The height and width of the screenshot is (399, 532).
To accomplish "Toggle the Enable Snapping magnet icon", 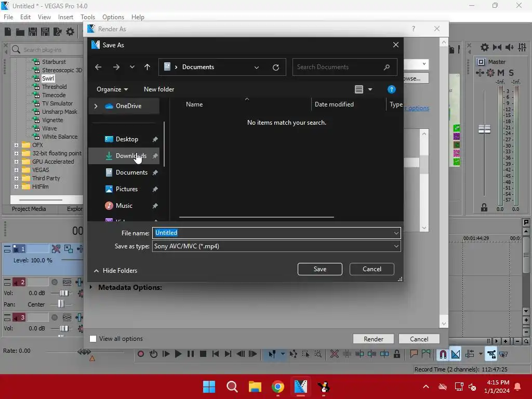I will coord(443,354).
